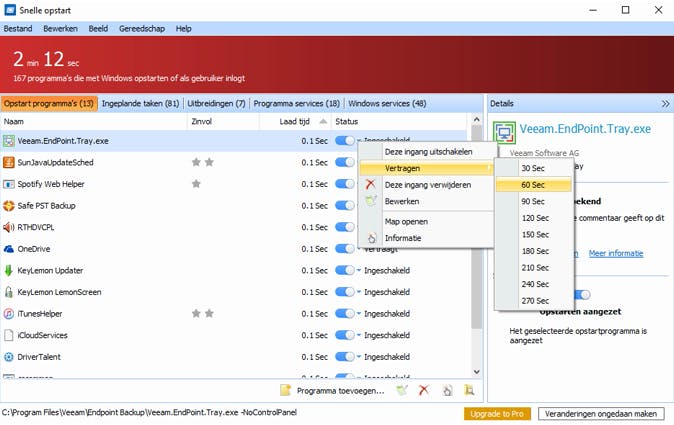Collapse the Details panel with double chevron
This screenshot has height=425, width=674.
pos(665,104)
